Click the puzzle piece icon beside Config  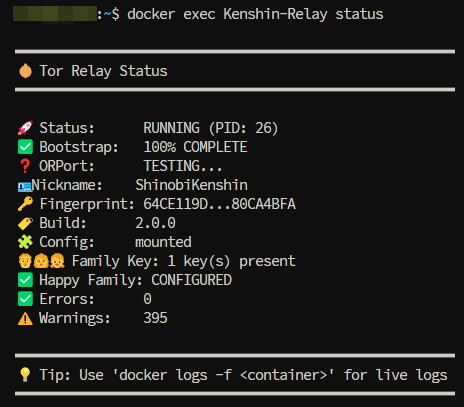coord(25,242)
